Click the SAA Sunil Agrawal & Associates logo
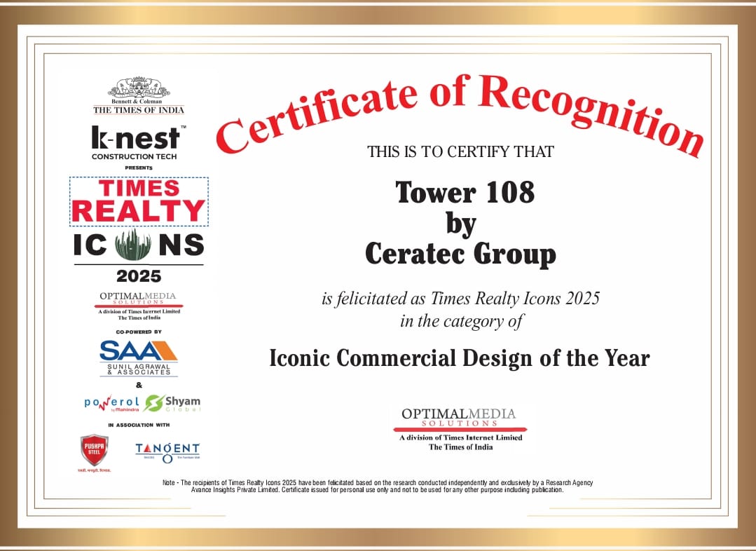Screen dimensions: 756x551 coord(139,356)
